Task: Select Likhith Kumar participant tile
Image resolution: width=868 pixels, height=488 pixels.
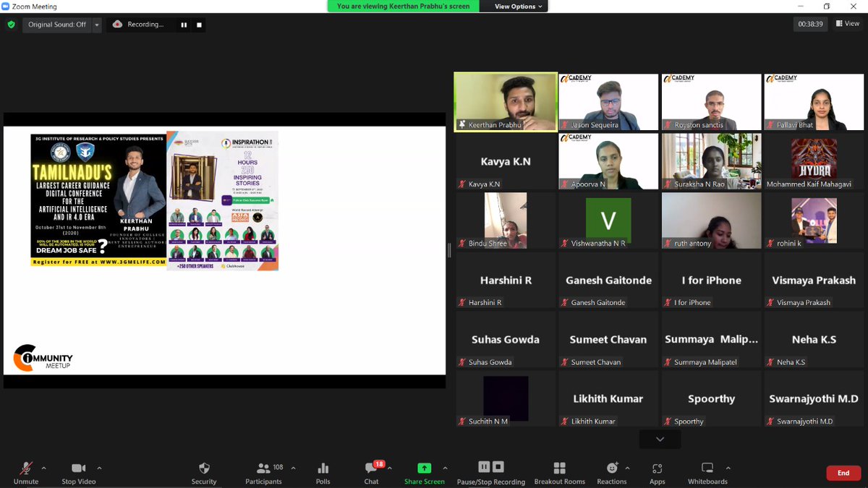Action: click(x=608, y=398)
